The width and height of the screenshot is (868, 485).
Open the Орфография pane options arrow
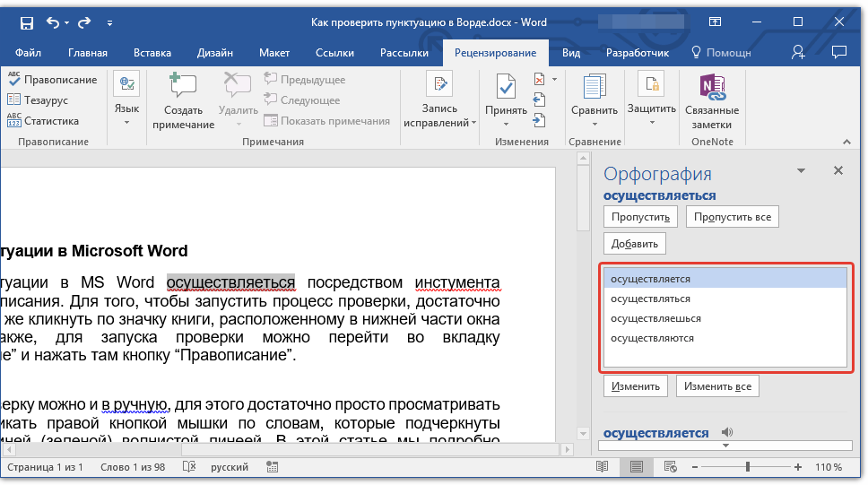pos(801,171)
